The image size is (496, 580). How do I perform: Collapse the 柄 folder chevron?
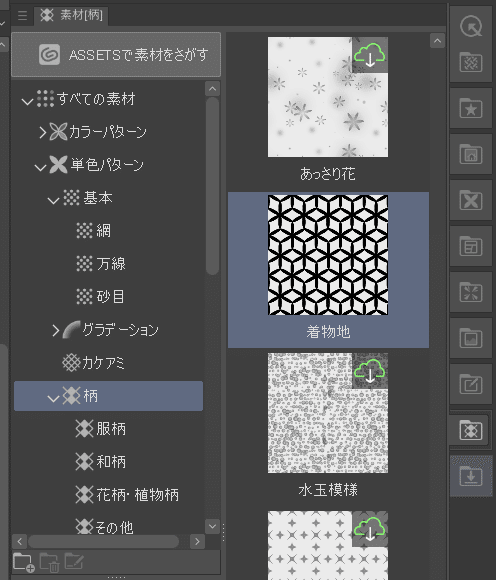point(53,398)
